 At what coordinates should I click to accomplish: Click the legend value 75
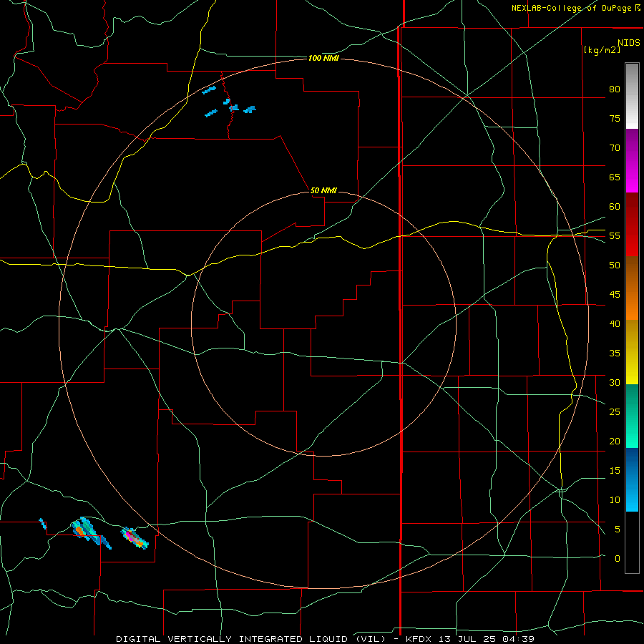615,118
